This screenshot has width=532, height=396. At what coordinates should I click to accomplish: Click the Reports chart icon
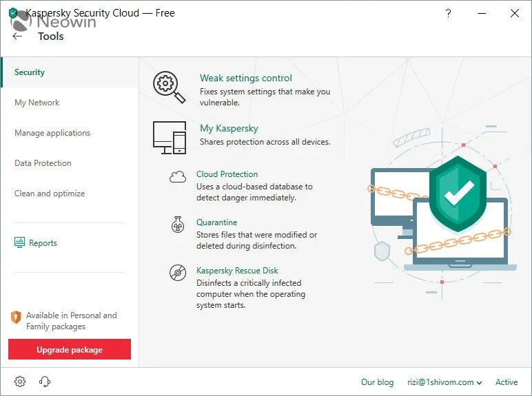pos(20,242)
